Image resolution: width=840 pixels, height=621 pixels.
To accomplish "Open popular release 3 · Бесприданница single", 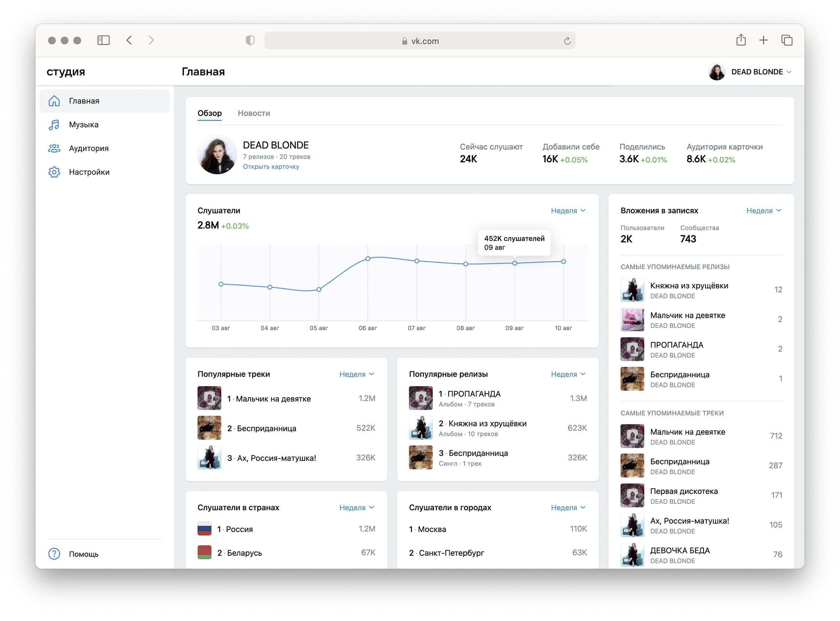I will click(498, 458).
